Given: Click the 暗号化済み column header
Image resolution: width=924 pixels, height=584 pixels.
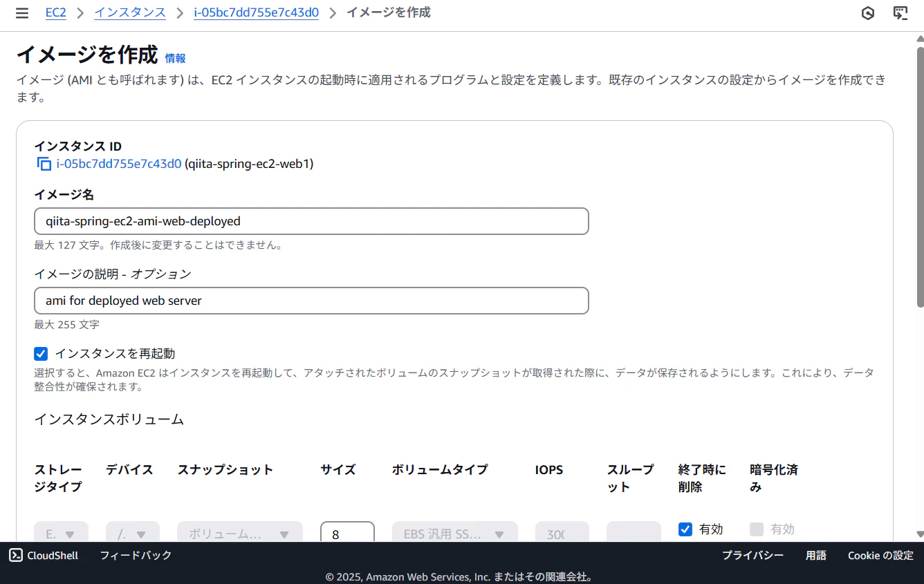Looking at the screenshot, I should 774,478.
